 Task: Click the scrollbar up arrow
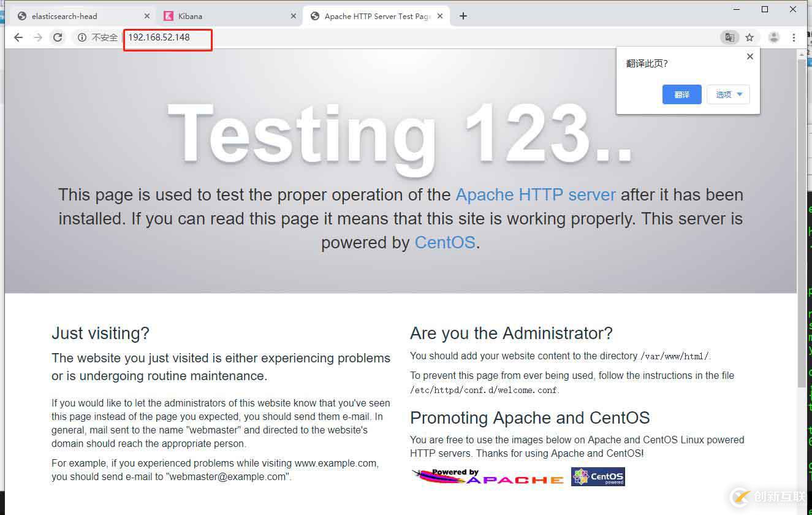point(802,55)
